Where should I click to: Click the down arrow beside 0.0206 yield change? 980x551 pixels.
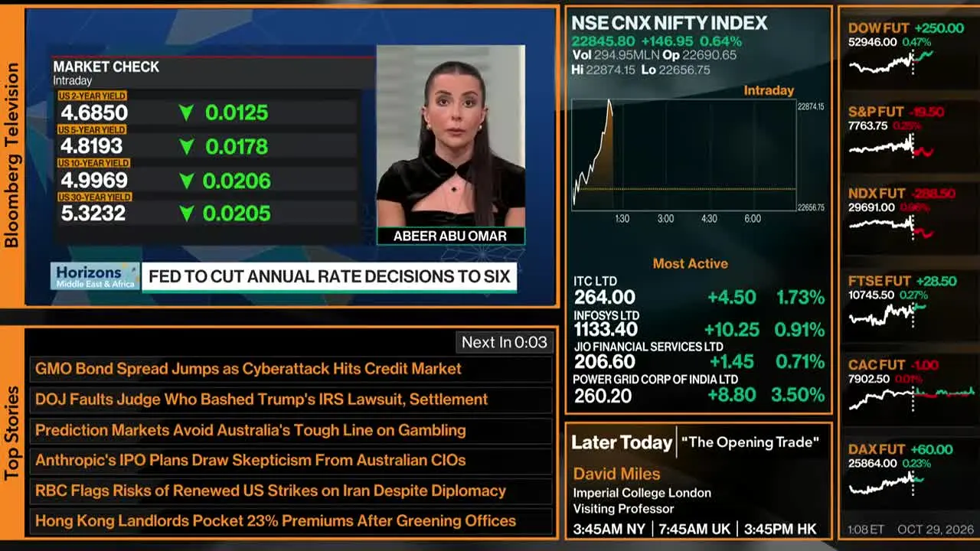(x=185, y=181)
